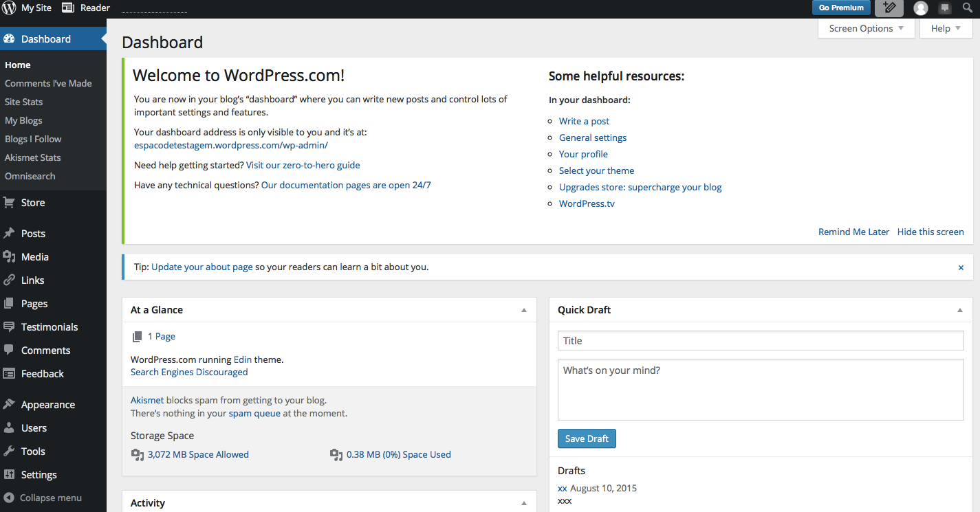Viewport: 980px width, 512px height.
Task: Click the Store cart icon
Action: 9,203
